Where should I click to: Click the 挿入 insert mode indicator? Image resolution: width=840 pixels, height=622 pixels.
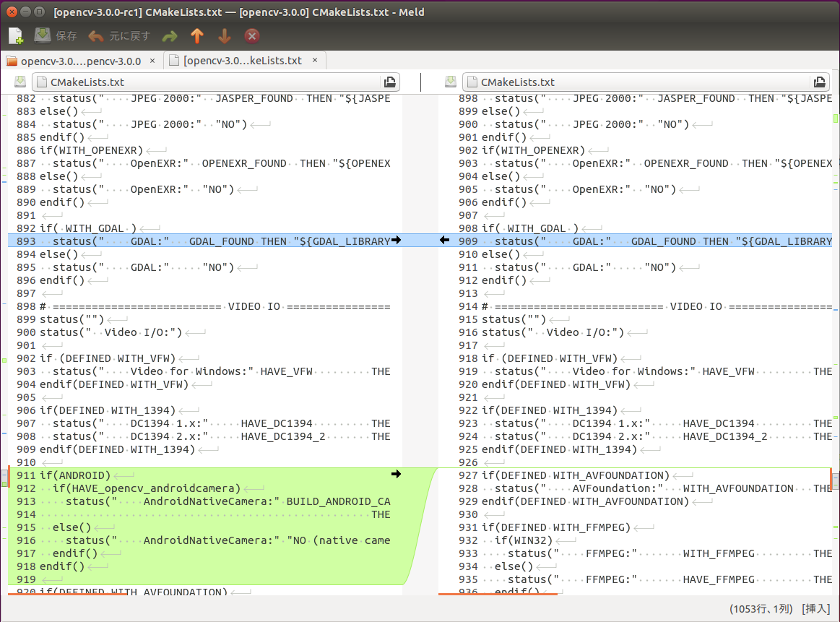(x=816, y=609)
